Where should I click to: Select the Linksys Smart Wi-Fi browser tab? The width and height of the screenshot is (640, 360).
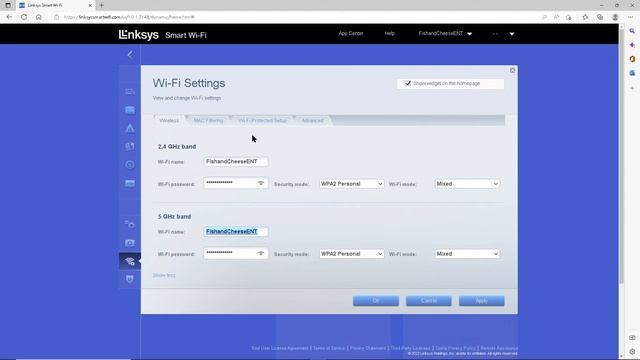click(56, 5)
